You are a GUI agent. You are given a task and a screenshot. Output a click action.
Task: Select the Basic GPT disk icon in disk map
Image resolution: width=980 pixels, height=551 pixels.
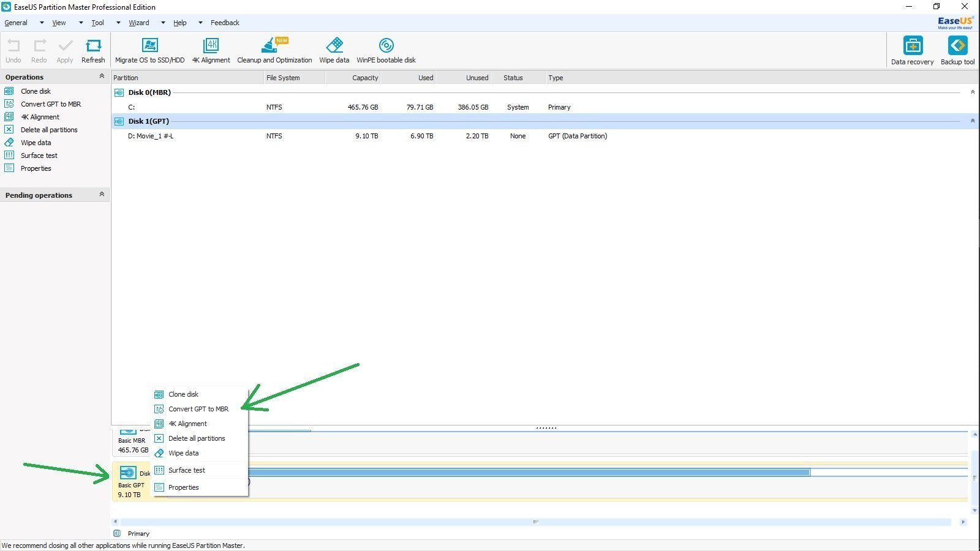point(128,473)
